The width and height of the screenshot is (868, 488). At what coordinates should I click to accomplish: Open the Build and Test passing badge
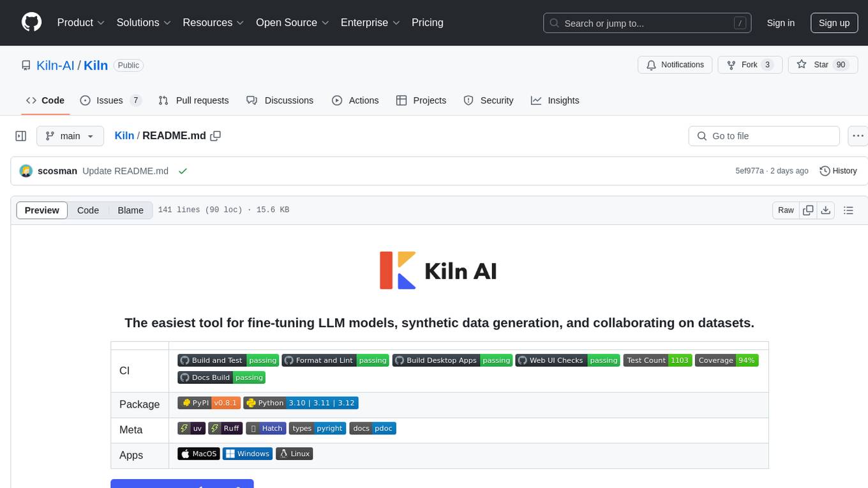click(228, 360)
